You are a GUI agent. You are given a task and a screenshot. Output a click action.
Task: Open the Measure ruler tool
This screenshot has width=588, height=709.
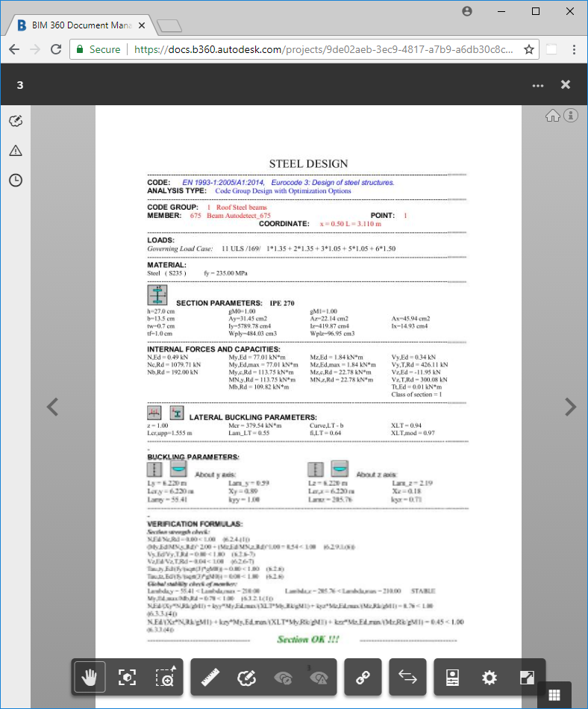tap(210, 678)
